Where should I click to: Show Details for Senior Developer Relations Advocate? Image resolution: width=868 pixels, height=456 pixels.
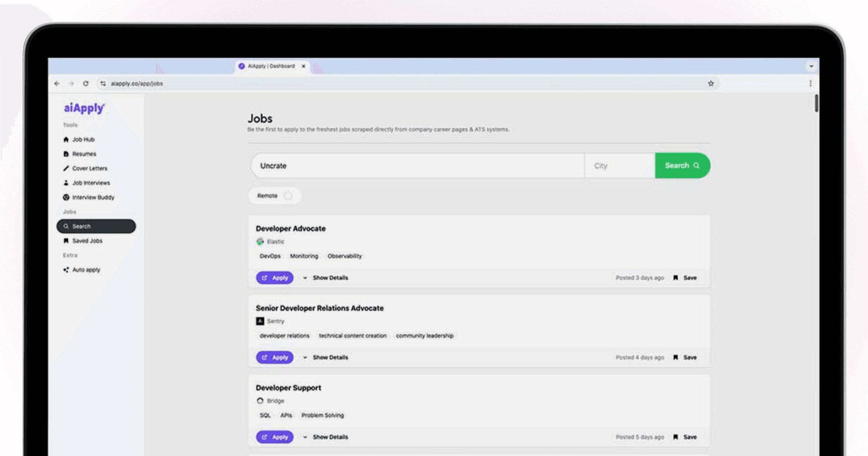(330, 357)
